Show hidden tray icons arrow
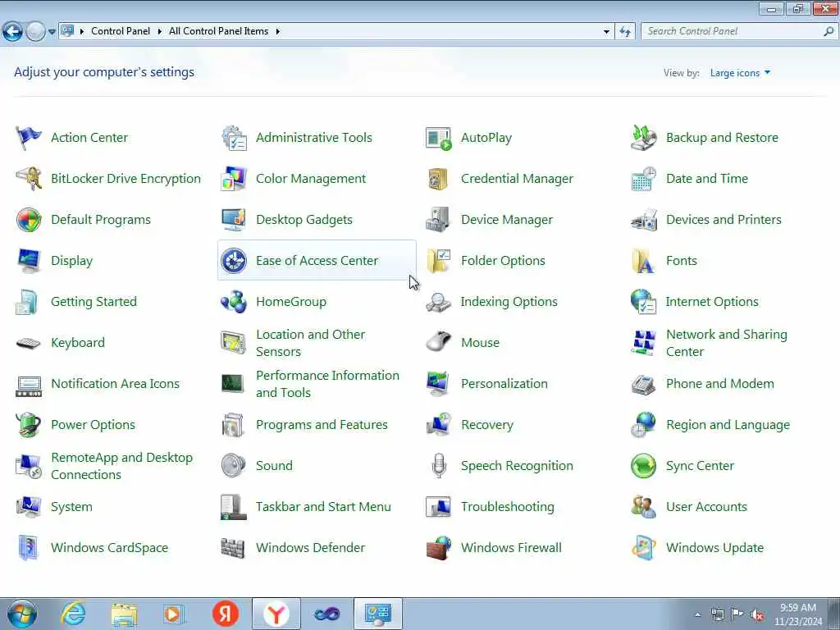840x630 pixels. click(697, 614)
